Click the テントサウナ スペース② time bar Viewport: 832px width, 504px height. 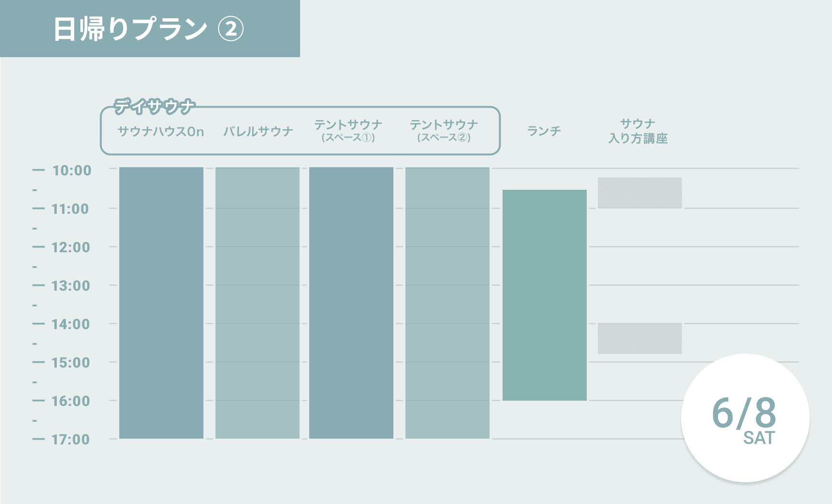point(447,303)
